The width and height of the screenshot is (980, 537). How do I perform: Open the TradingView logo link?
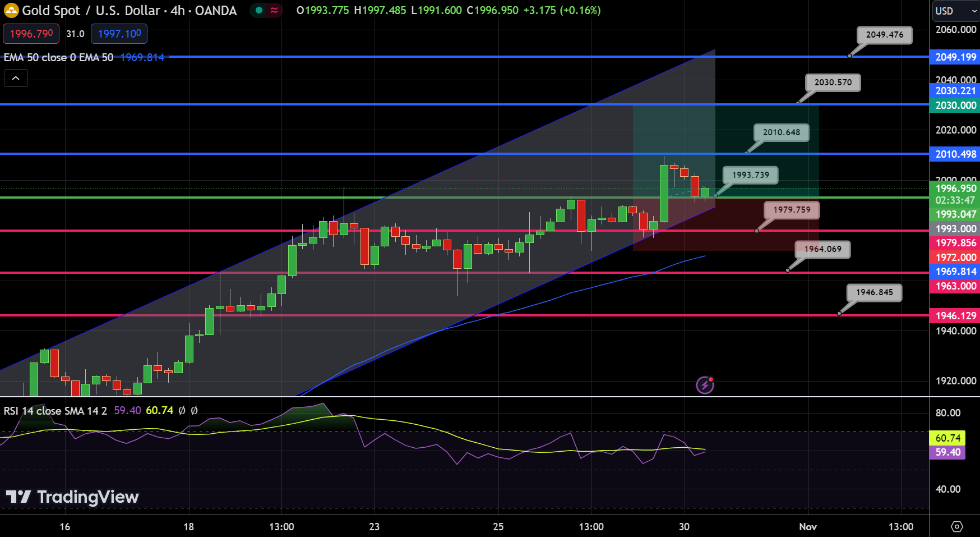click(x=72, y=497)
